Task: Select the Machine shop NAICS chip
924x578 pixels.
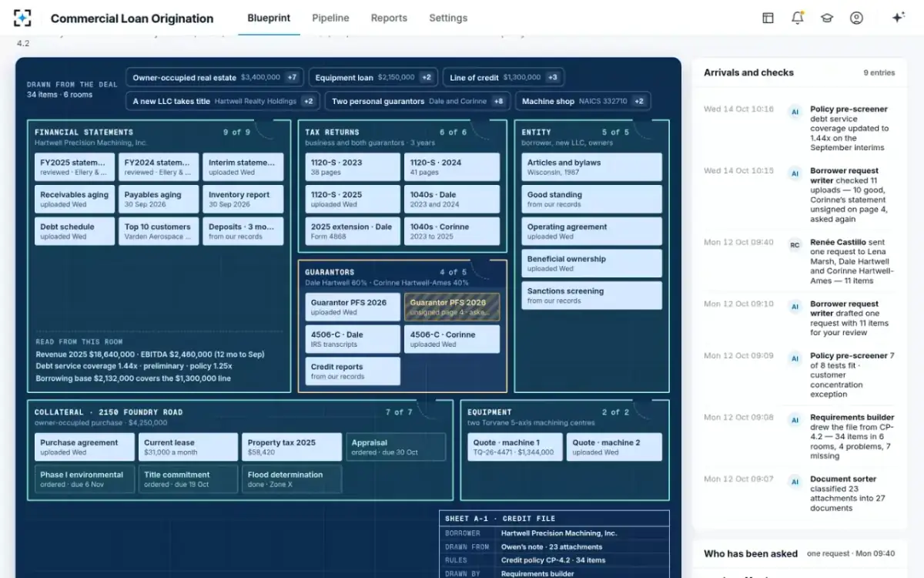Action: coord(583,101)
